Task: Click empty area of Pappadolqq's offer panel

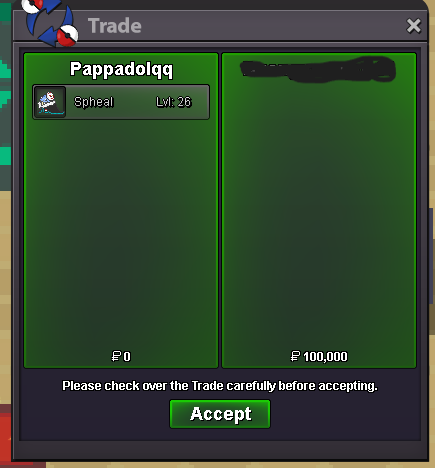Action: 121,233
